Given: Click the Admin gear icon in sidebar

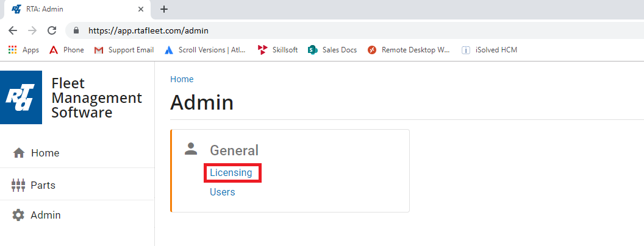Looking at the screenshot, I should 19,215.
